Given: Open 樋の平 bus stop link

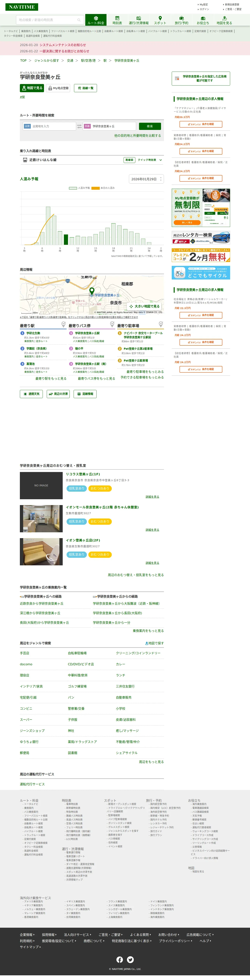Looking at the screenshot, I should click(x=79, y=349).
